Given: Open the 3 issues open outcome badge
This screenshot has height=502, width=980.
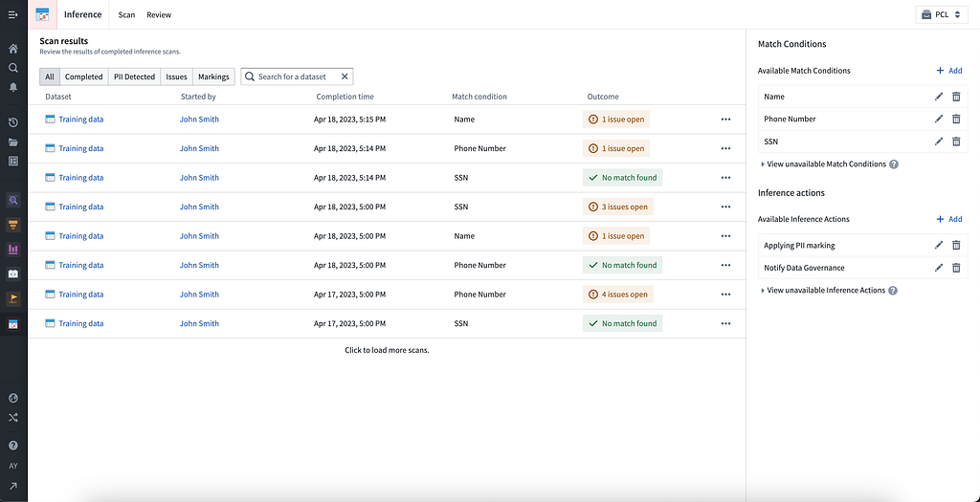Looking at the screenshot, I should [618, 207].
